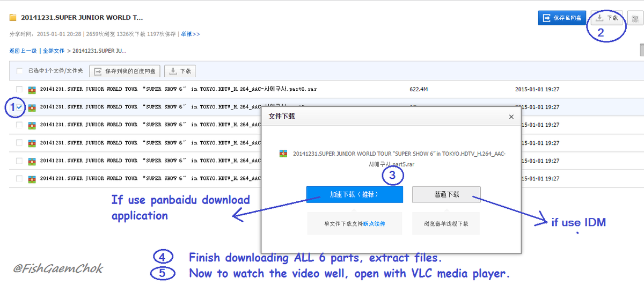This screenshot has width=644, height=284.
Task: Open the 全部文件 breadcrumb link
Action: click(54, 51)
